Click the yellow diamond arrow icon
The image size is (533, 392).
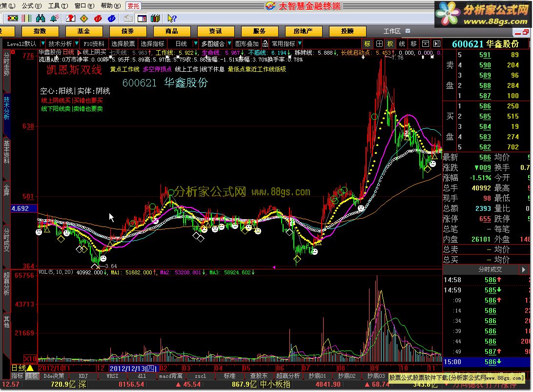click(84, 19)
